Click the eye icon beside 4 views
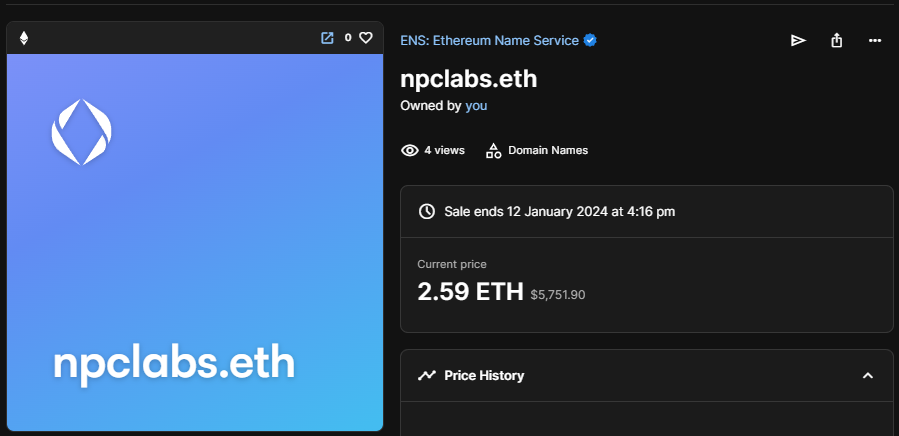 [409, 150]
